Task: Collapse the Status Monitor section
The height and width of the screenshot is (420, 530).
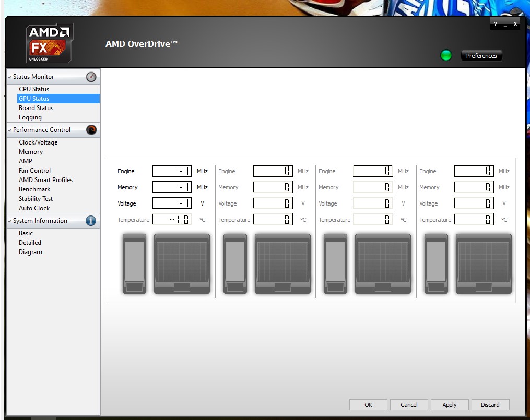Action: pos(9,77)
